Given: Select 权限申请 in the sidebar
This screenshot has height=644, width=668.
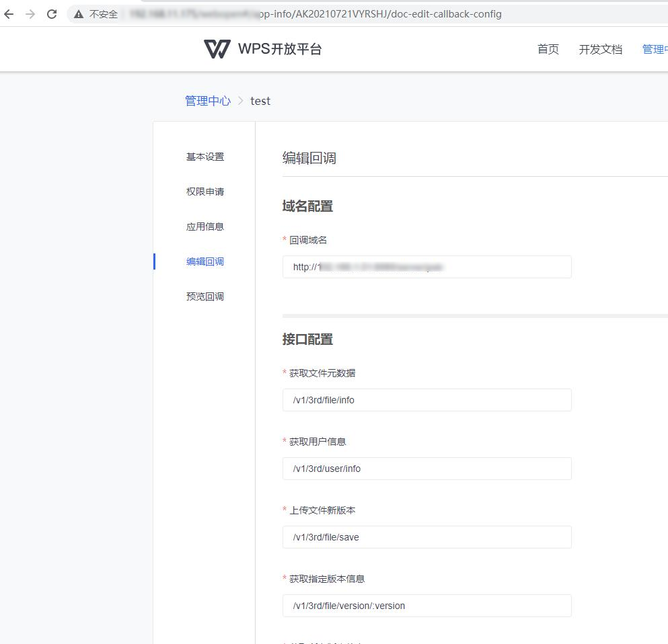Looking at the screenshot, I should (205, 191).
